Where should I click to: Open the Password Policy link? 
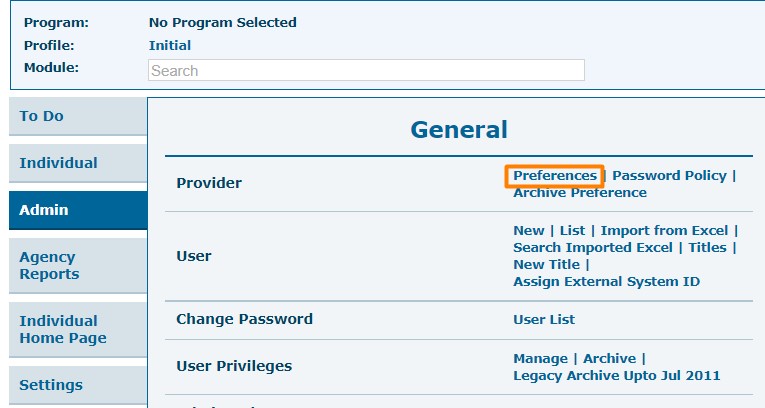click(x=669, y=176)
